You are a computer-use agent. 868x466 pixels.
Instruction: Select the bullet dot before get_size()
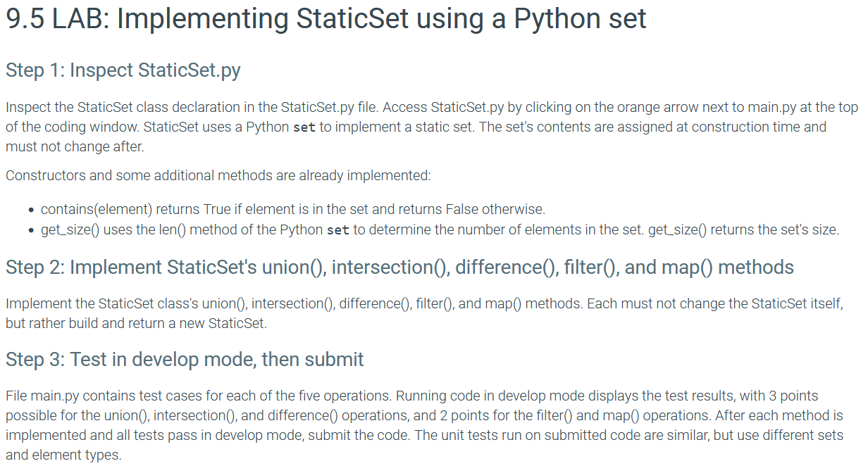pos(31,230)
